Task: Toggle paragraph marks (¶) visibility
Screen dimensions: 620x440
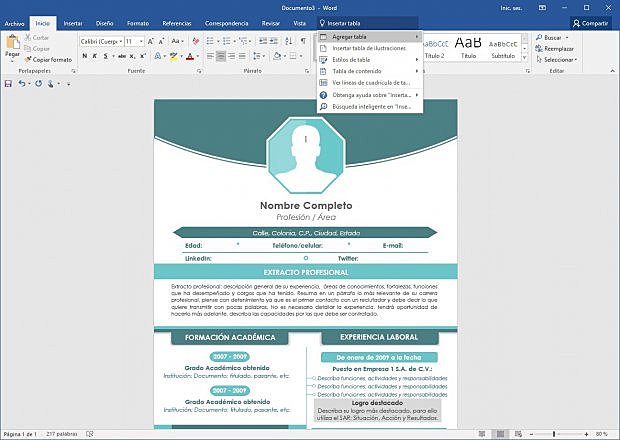Action: [x=303, y=41]
